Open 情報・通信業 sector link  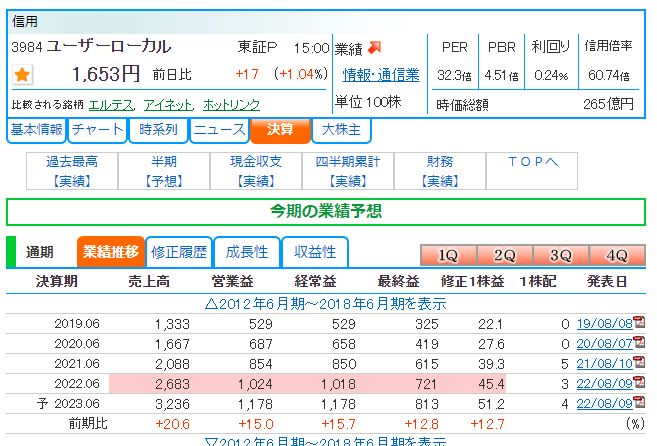[380, 75]
